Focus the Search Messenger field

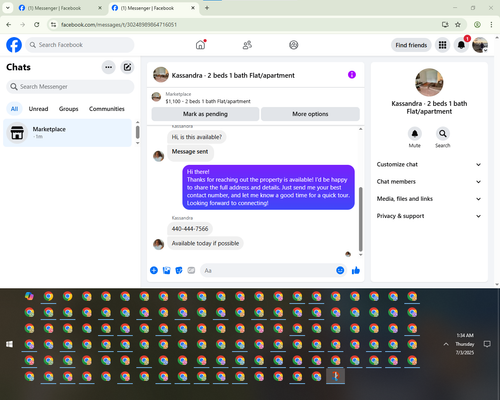70,87
